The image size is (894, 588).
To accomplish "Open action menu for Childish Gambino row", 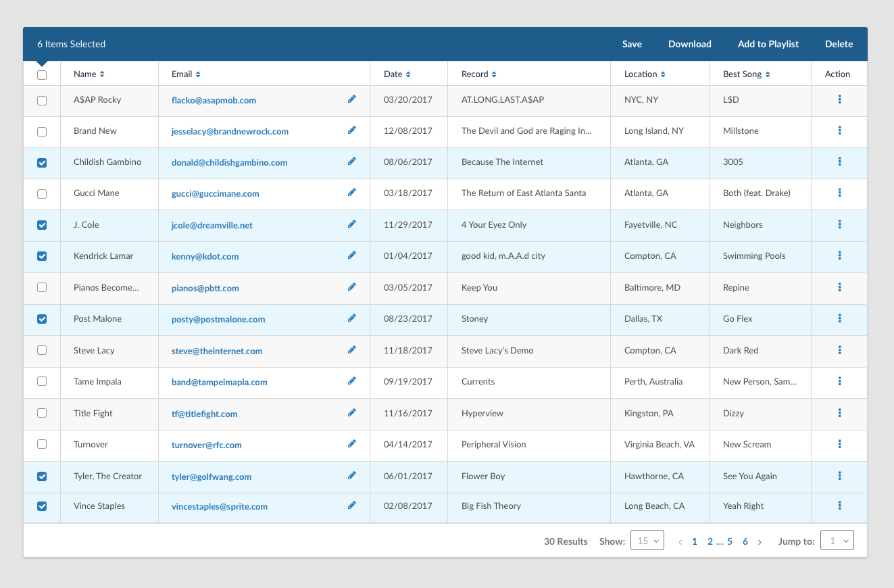I will pos(839,162).
